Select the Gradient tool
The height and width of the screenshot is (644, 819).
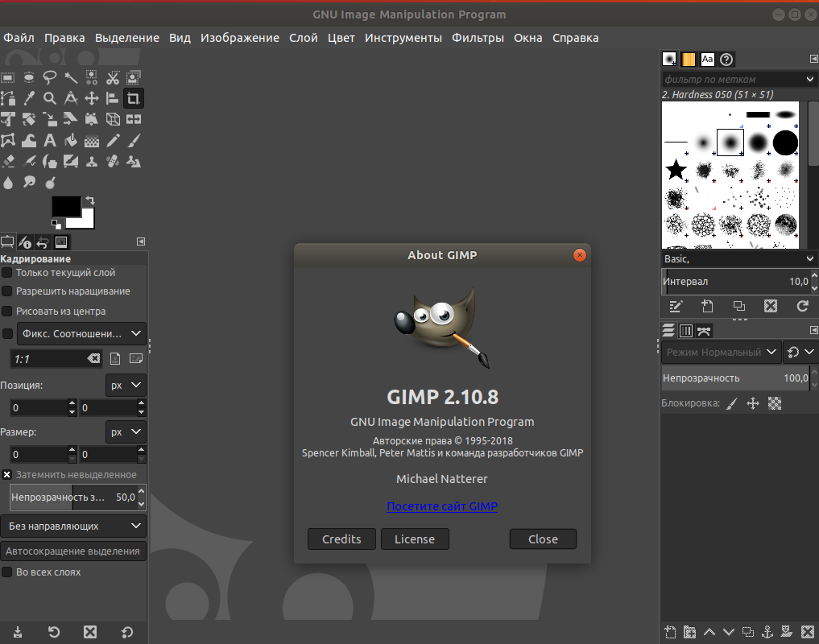92,141
